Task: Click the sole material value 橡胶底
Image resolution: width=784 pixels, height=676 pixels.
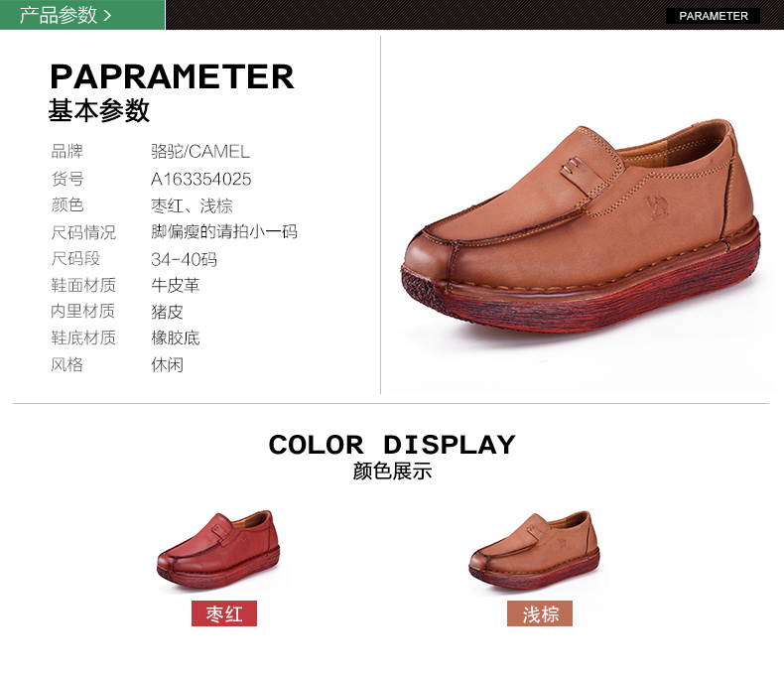Action: click(x=176, y=338)
